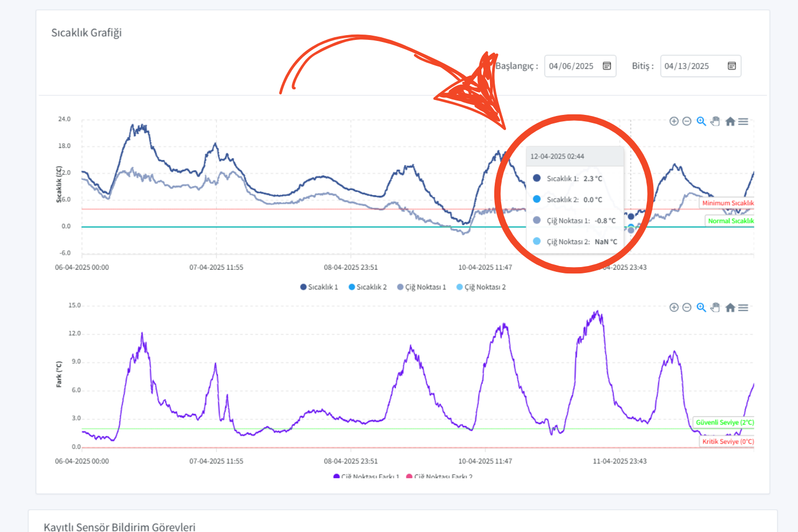The width and height of the screenshot is (798, 532).
Task: Toggle the Sıcaklık 1 series in the legend
Action: 318,286
